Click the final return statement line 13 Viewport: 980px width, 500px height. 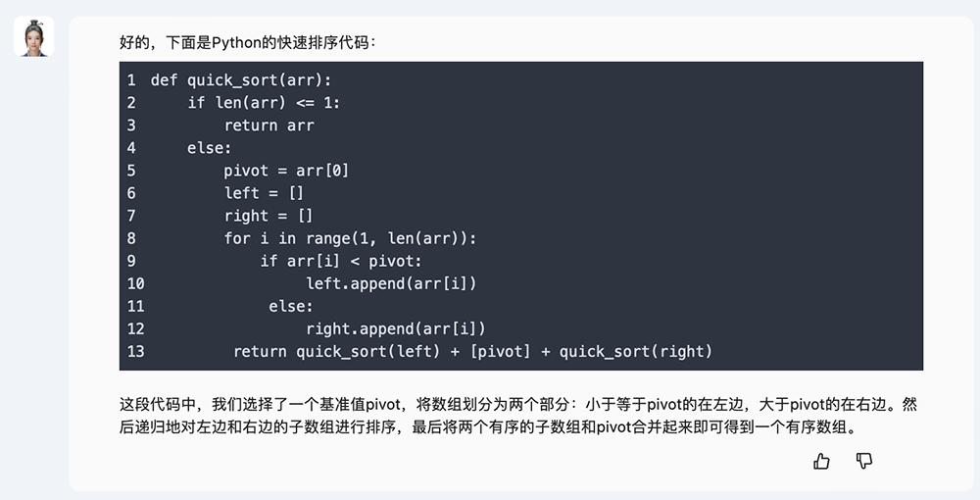tap(472, 351)
